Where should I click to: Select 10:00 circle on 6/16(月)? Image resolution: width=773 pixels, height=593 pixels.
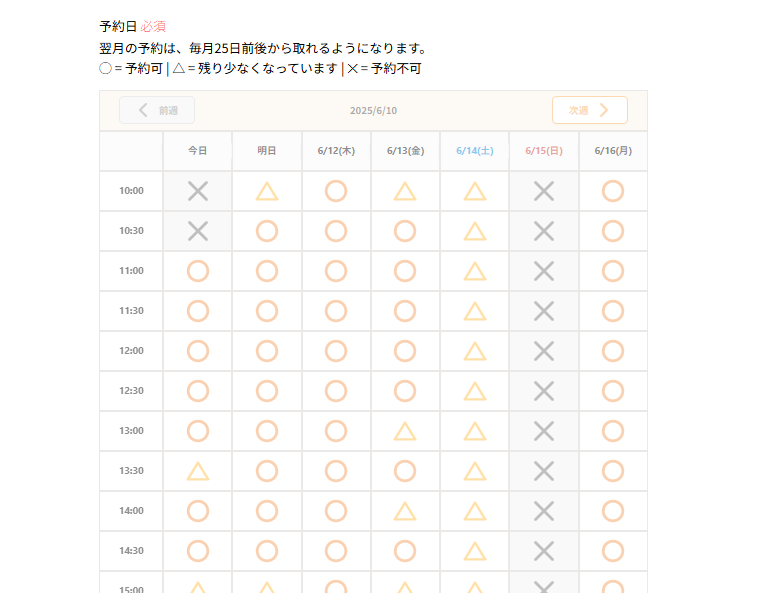click(x=613, y=191)
